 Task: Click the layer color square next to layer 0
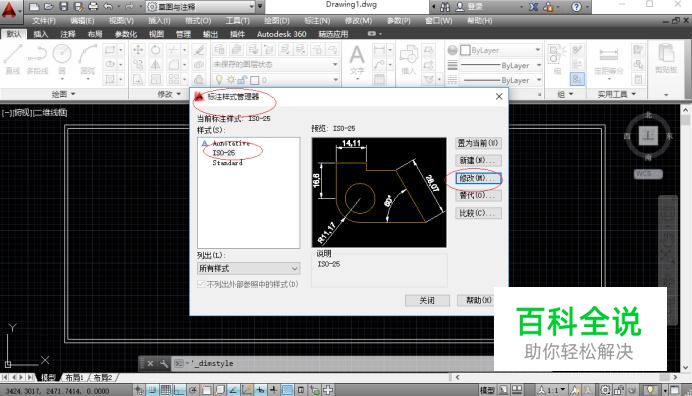255,80
